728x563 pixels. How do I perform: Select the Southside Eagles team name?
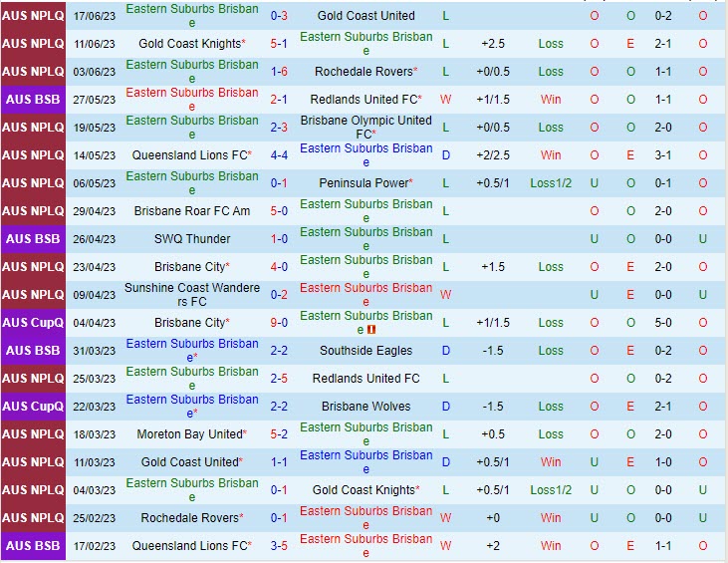coord(365,350)
